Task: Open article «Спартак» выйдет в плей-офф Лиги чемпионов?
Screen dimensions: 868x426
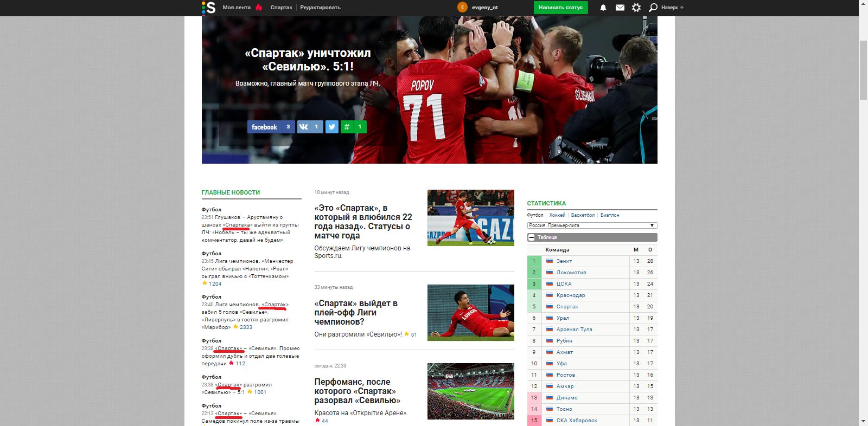Action: tap(356, 313)
